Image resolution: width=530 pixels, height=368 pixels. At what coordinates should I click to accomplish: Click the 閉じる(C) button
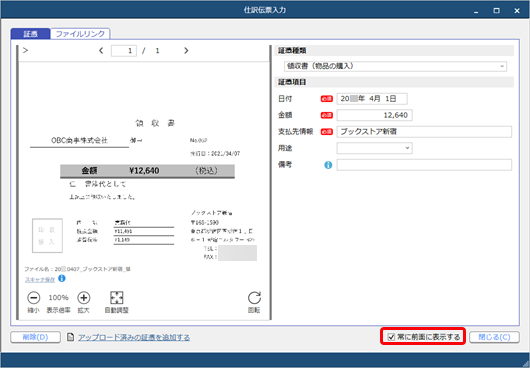click(495, 337)
